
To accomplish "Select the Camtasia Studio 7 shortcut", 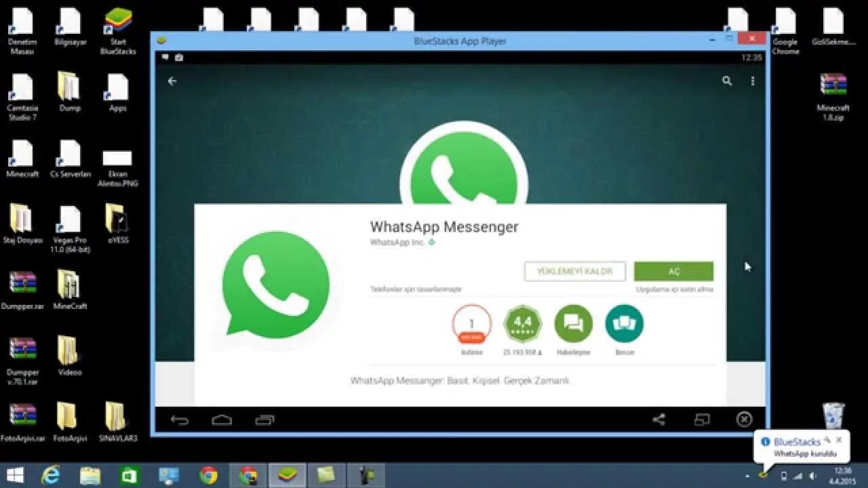I will tap(22, 97).
